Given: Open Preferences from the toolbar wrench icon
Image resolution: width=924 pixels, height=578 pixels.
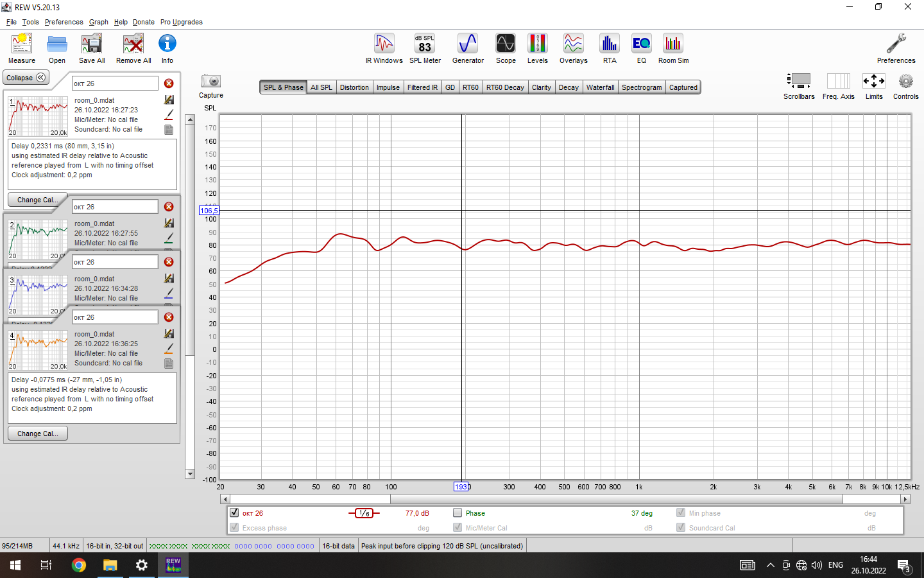Looking at the screenshot, I should 896,49.
